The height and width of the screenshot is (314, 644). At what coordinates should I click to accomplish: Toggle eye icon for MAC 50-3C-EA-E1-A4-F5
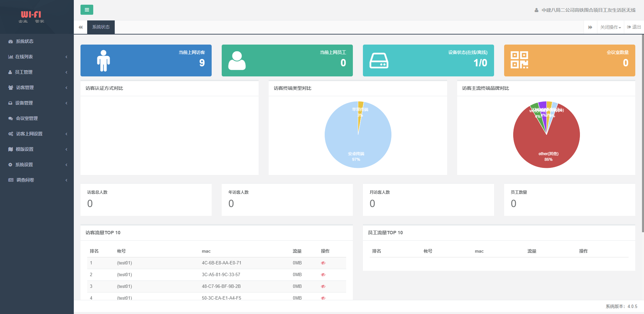coord(323,298)
